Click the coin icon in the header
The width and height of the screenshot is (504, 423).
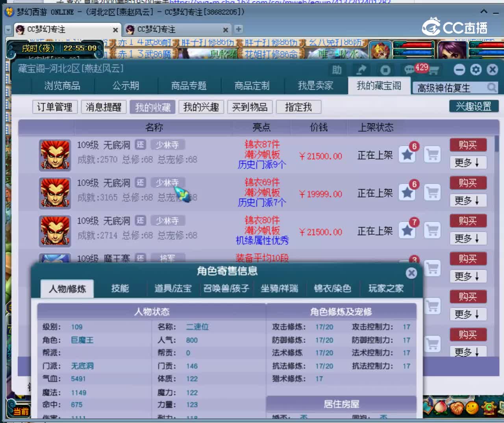pos(385,70)
